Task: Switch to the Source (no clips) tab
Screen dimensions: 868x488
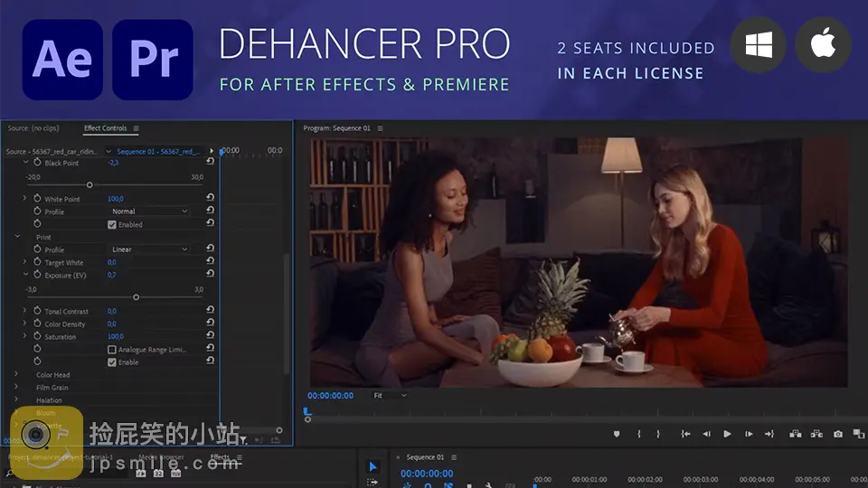Action: point(33,128)
